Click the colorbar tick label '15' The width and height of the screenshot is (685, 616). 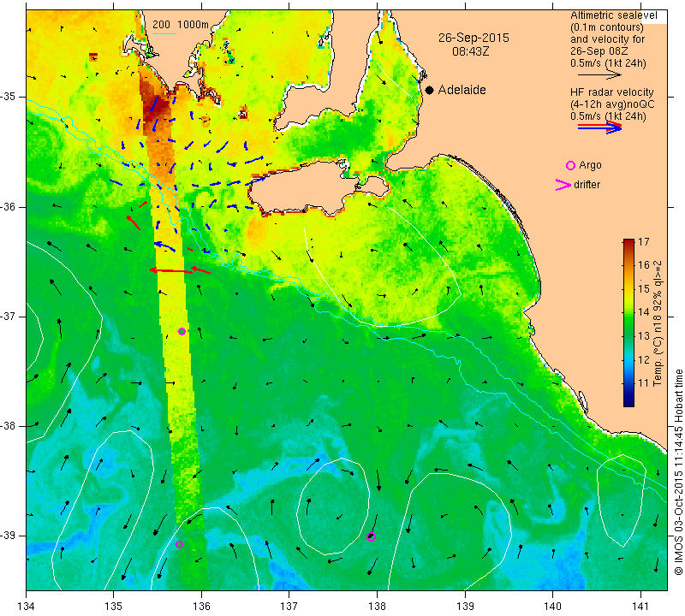coord(644,289)
